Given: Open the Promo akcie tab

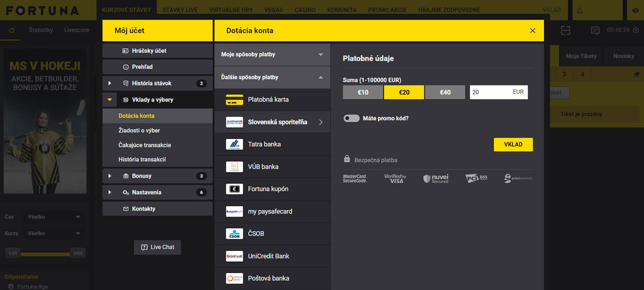Looking at the screenshot, I should [388, 10].
